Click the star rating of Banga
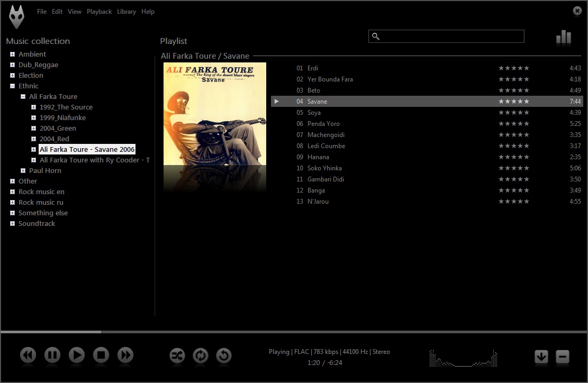The height and width of the screenshot is (383, 588). click(514, 190)
